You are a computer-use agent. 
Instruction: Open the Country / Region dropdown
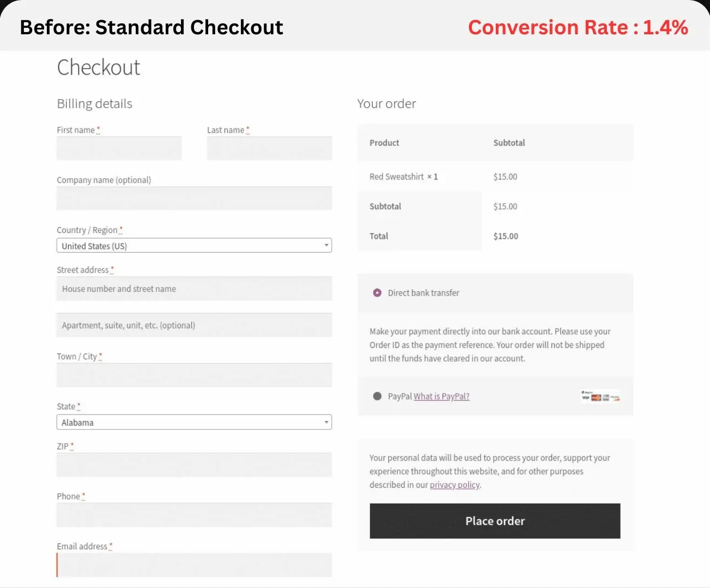tap(194, 246)
